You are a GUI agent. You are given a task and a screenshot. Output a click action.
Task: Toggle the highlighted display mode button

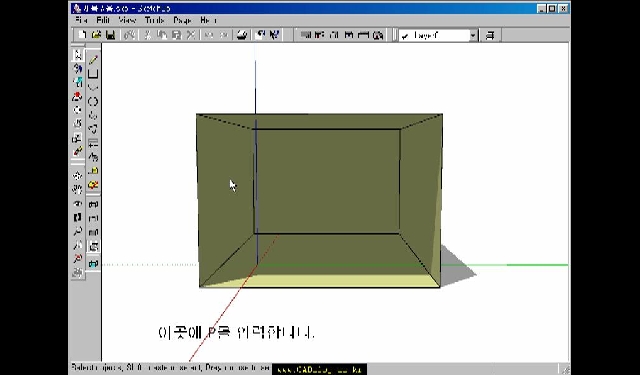(x=93, y=246)
